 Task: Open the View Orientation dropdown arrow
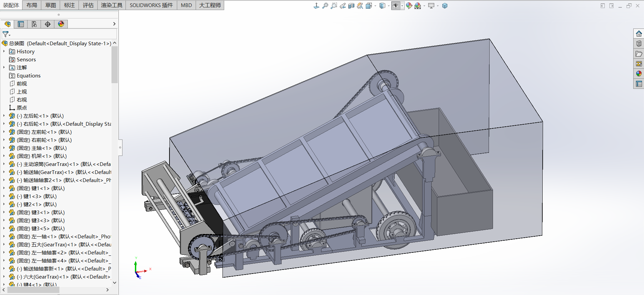(x=375, y=6)
